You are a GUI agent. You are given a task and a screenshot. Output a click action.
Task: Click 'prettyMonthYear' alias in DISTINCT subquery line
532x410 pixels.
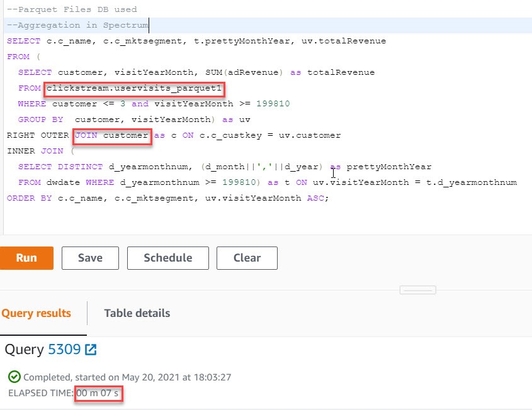[x=389, y=167]
